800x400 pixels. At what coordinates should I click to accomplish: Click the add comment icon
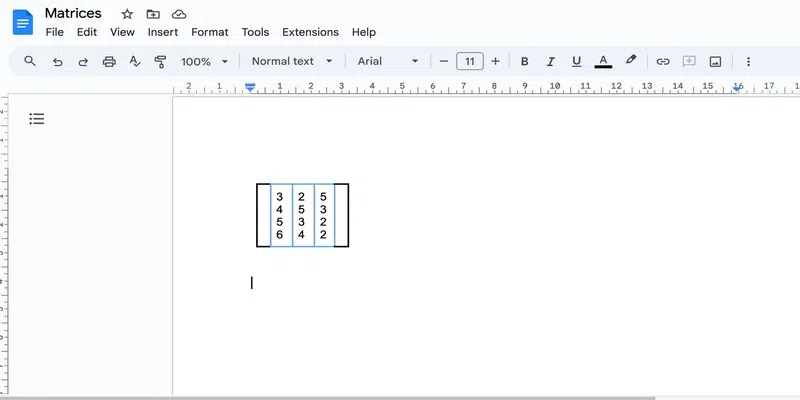[x=689, y=62]
